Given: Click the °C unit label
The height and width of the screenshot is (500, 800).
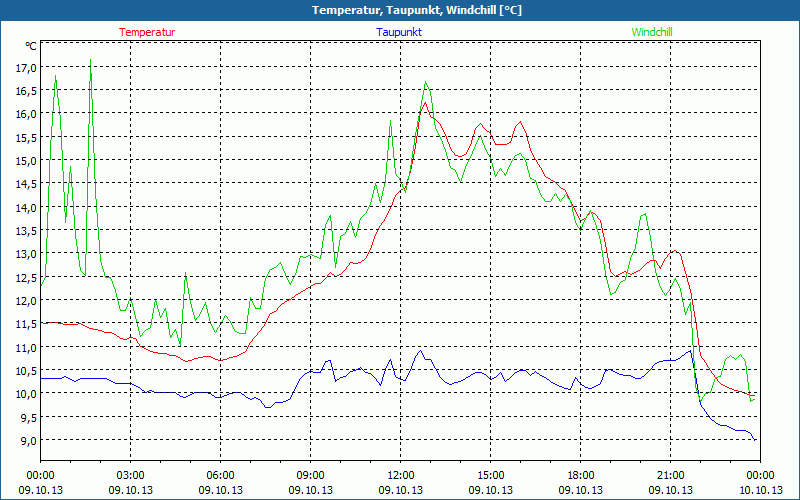Looking at the screenshot, I should click(x=31, y=46).
